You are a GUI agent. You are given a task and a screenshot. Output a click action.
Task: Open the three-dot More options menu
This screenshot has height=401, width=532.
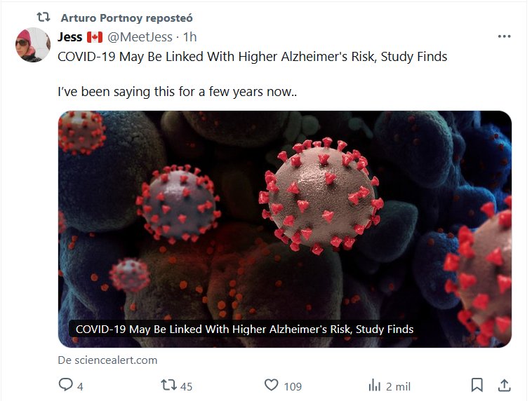click(x=504, y=36)
